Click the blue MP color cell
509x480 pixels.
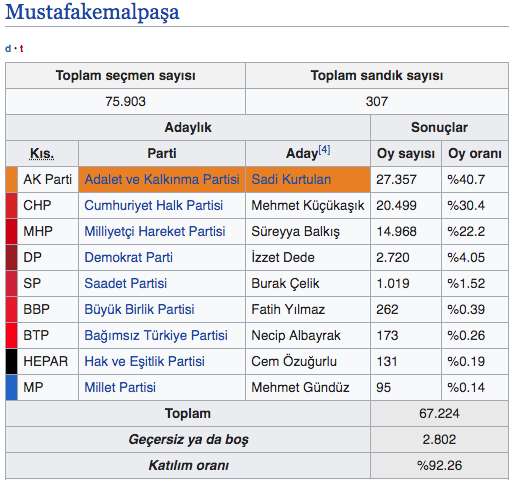[12, 387]
